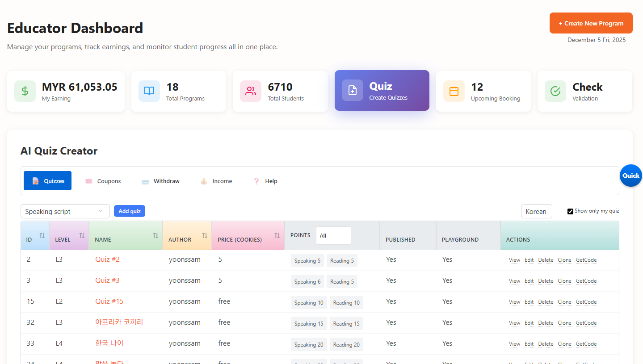Open the Help tab

[x=271, y=180]
